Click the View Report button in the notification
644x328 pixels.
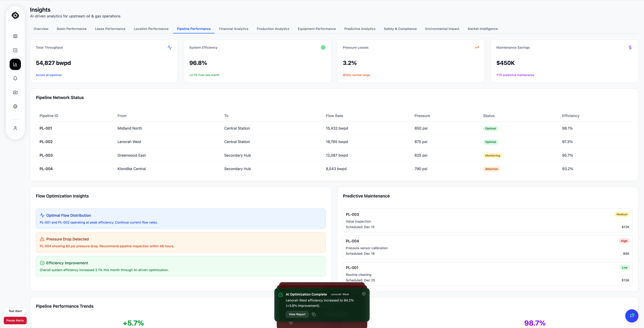(297, 314)
